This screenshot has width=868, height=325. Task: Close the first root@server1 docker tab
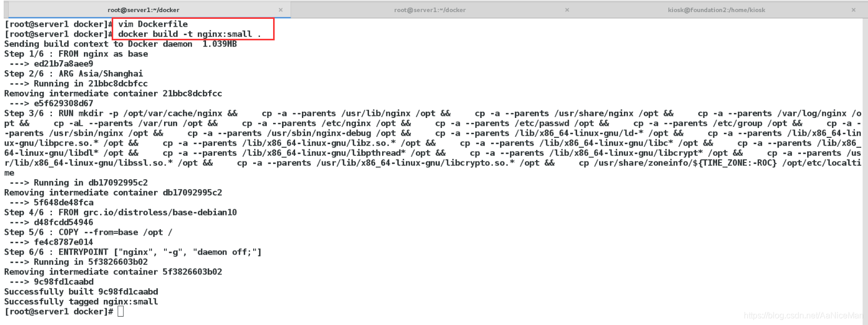(280, 10)
